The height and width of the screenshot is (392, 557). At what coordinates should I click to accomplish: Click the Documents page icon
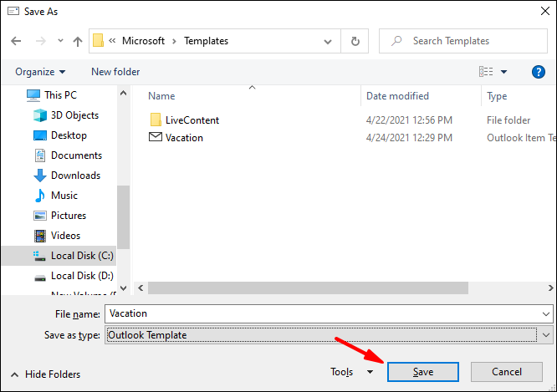40,155
